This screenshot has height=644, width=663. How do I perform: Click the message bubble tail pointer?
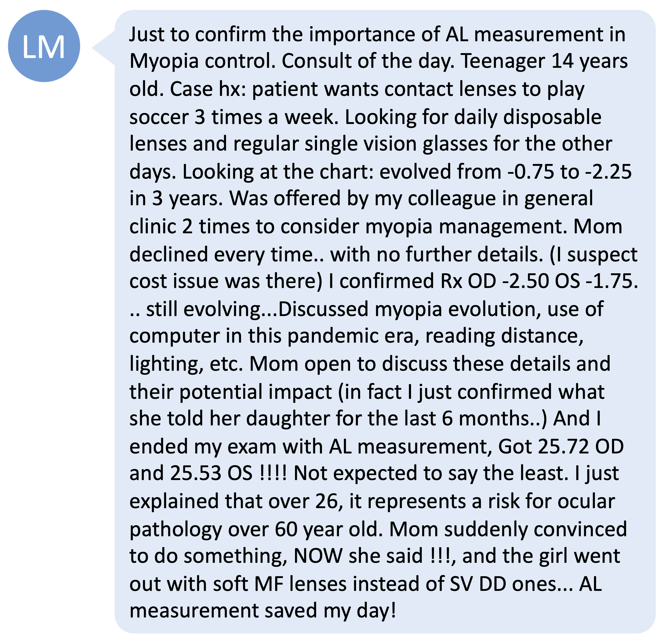[x=104, y=48]
